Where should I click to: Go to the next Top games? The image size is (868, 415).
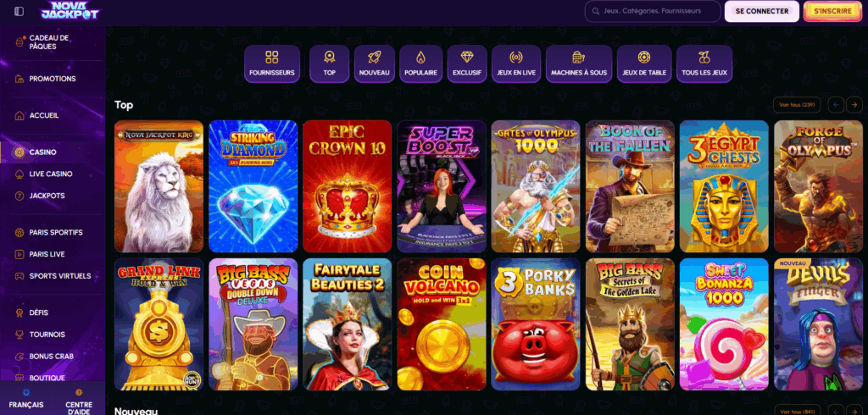854,104
